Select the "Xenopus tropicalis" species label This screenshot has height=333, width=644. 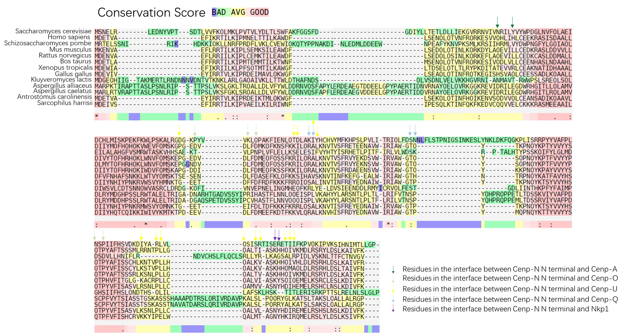coord(66,68)
